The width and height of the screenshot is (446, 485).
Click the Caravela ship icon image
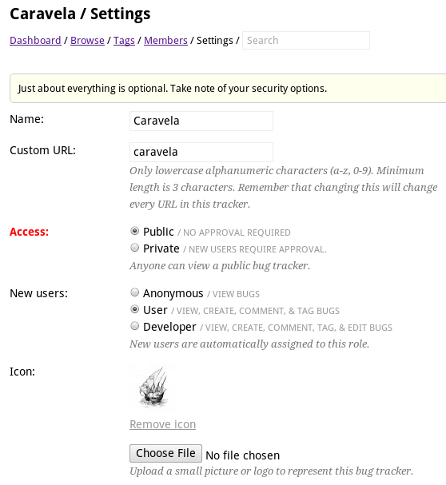[153, 387]
